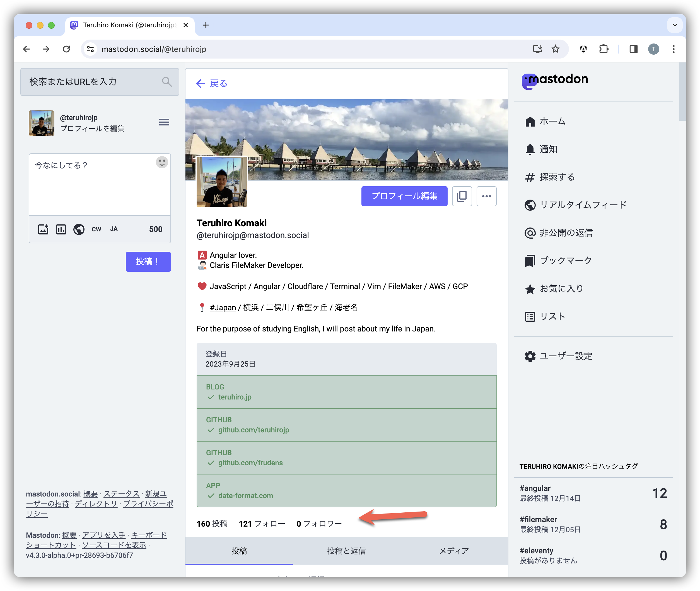This screenshot has width=700, height=591.
Task: Open the image upload icon in compose box
Action: 43,229
